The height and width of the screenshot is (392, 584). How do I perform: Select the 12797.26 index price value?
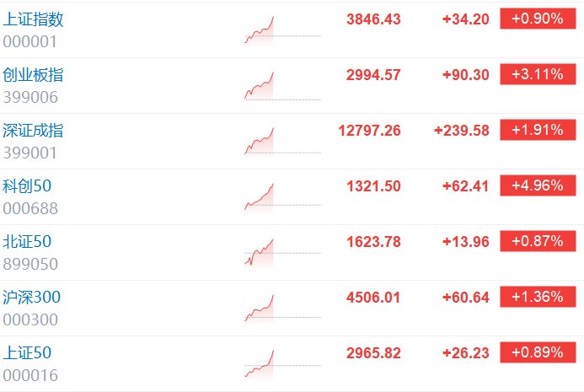point(369,131)
